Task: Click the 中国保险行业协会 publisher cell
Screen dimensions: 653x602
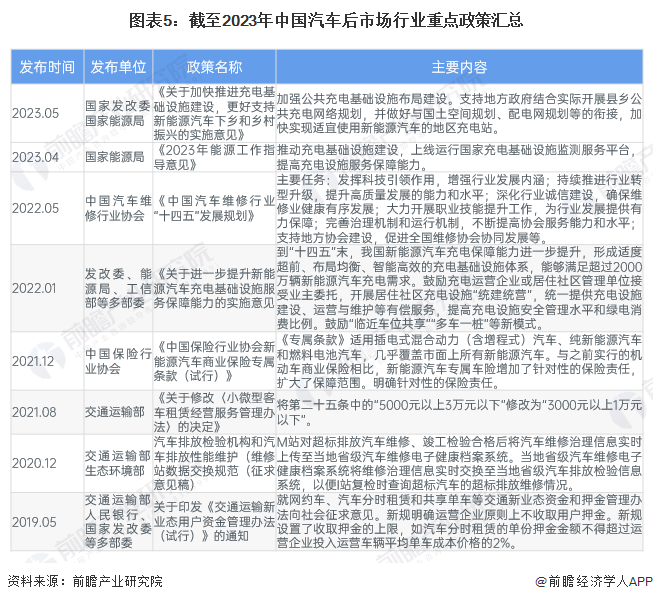Action: tap(118, 361)
